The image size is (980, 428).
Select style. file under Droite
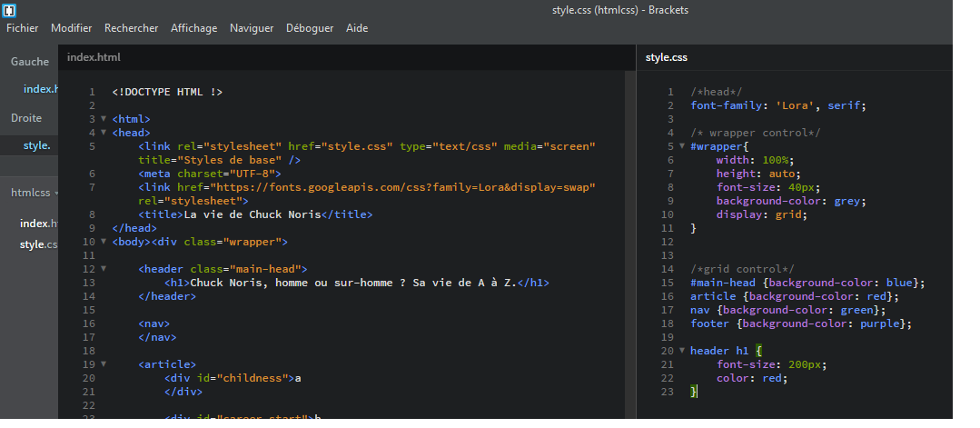click(36, 145)
